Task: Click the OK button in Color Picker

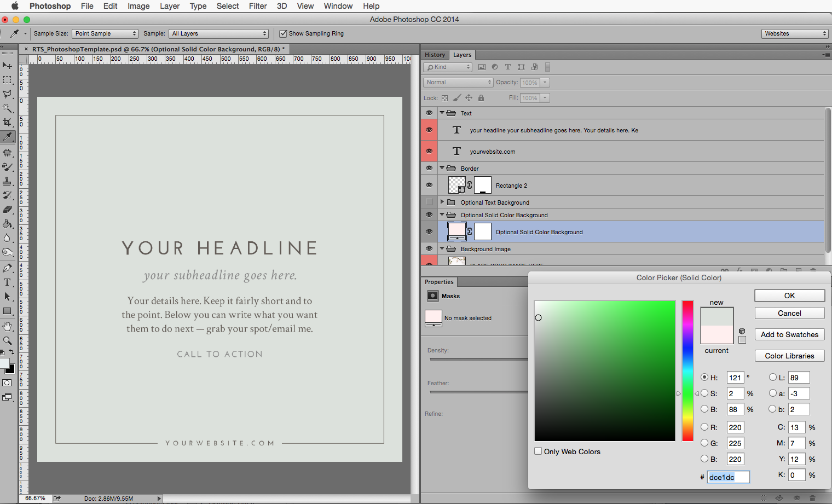Action: (789, 296)
